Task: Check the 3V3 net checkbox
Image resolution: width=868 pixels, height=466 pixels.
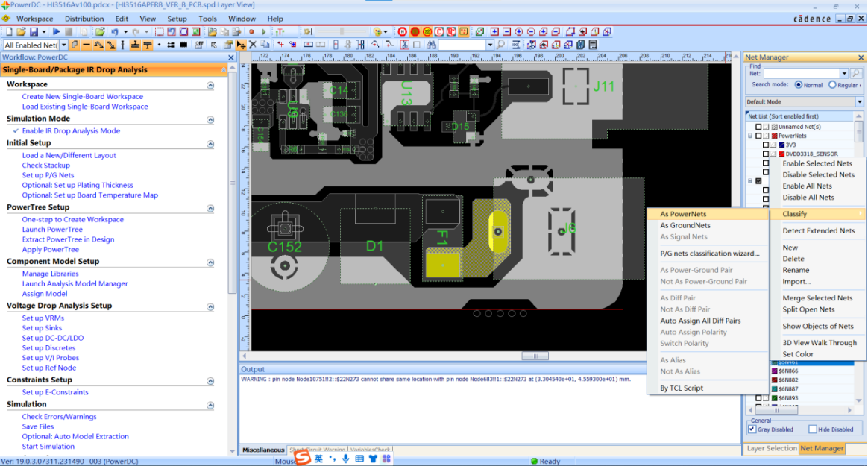Action: 766,145
